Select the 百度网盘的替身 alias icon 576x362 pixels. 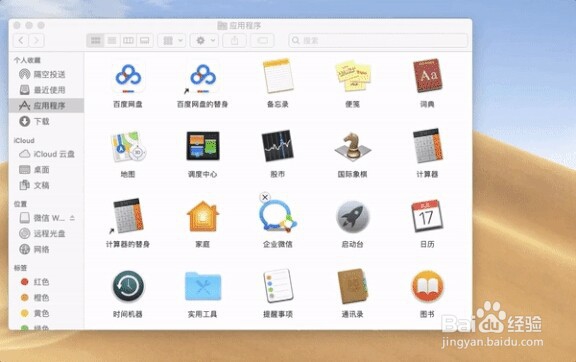tap(202, 78)
